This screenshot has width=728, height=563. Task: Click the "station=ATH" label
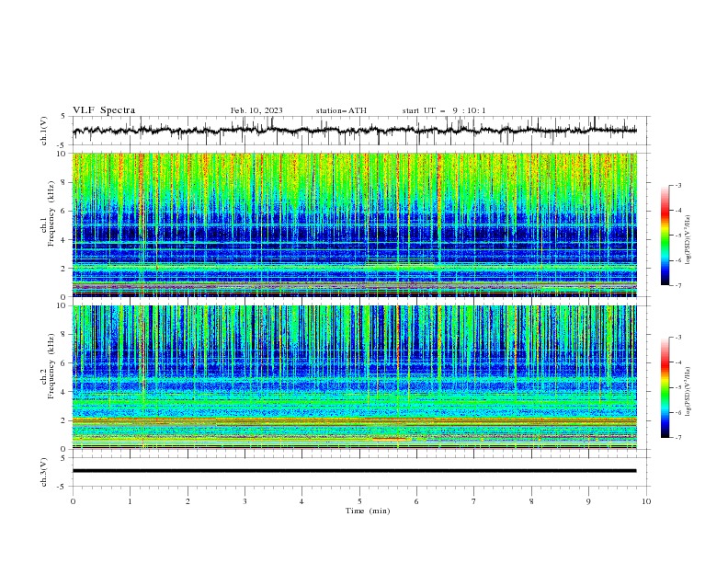(x=341, y=110)
